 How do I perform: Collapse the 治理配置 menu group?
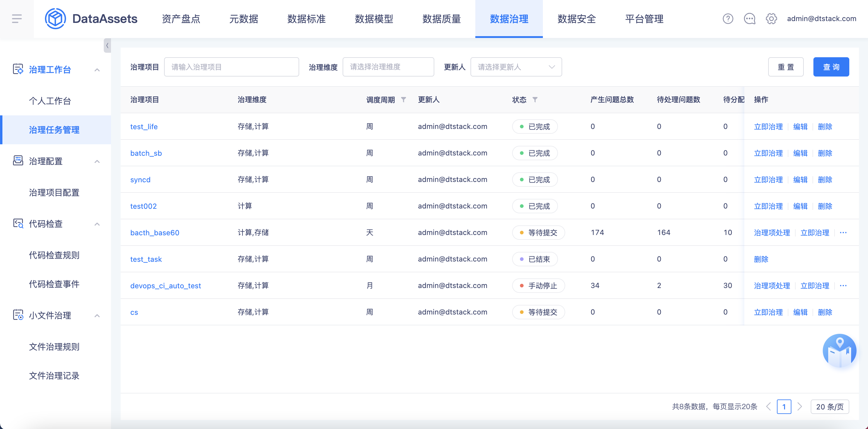[x=97, y=161]
